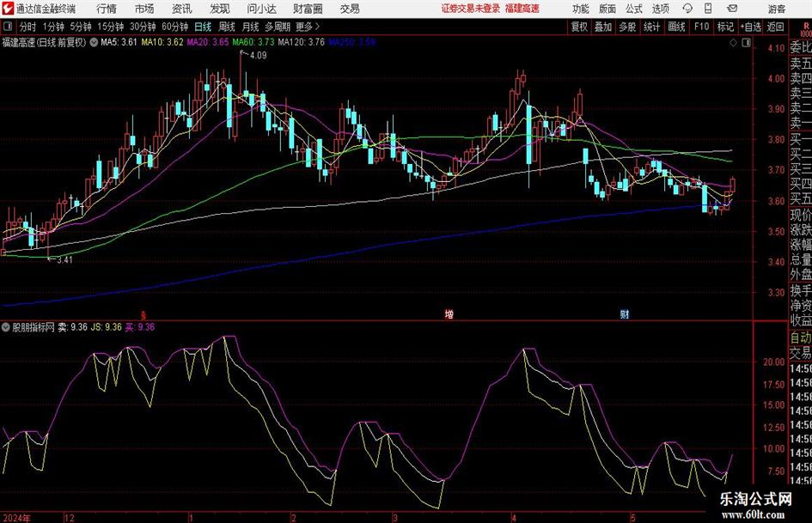Toggle the side panel icon left of 分时
The image size is (812, 523).
tap(7, 27)
